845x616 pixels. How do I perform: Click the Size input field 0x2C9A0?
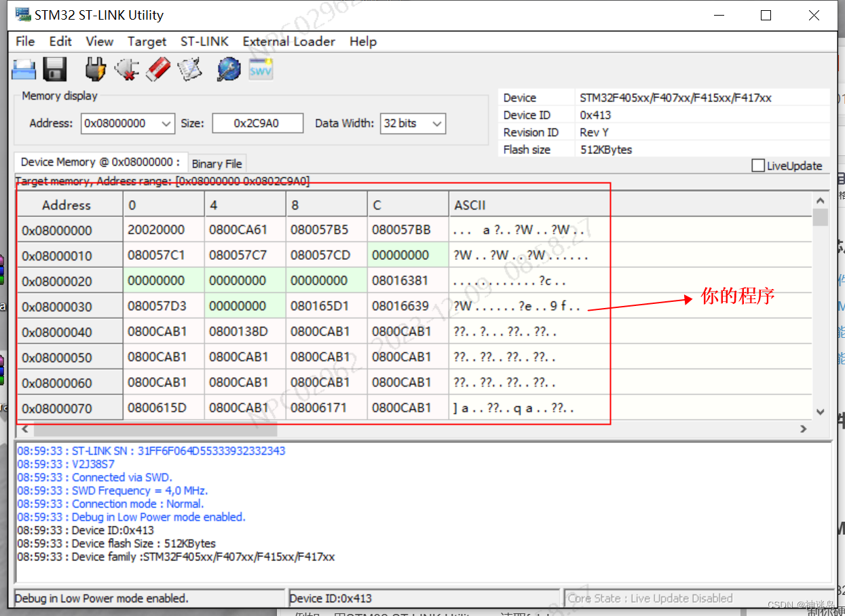(257, 123)
